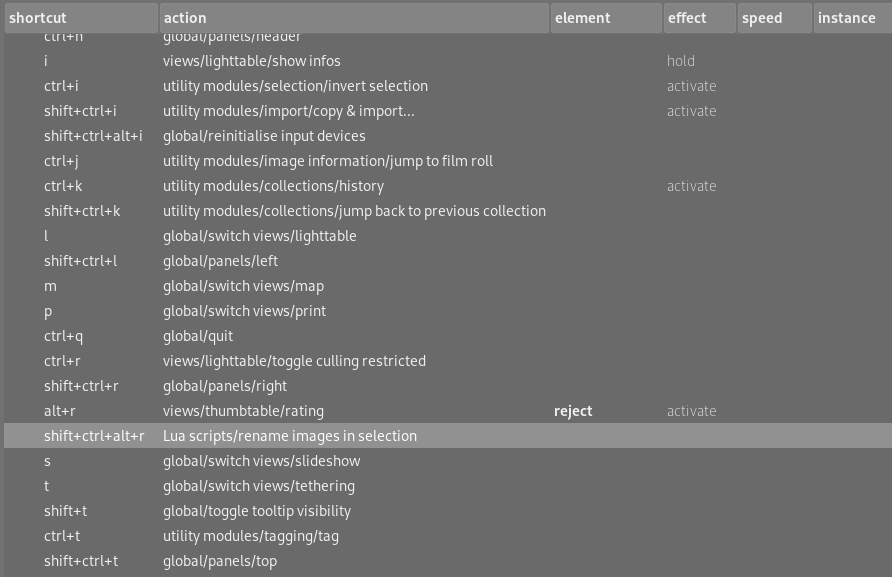Click the element column header
The image size is (892, 577).
[x=605, y=18]
